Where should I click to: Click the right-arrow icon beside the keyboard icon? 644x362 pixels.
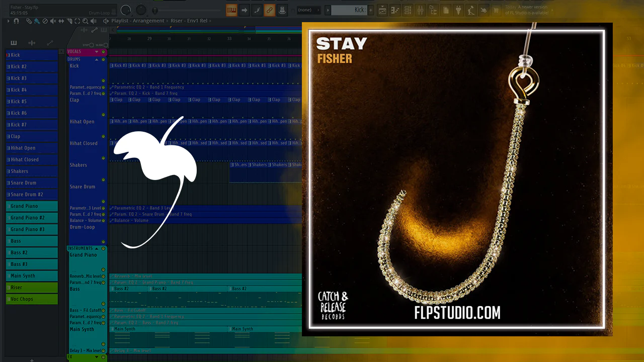[x=244, y=10]
